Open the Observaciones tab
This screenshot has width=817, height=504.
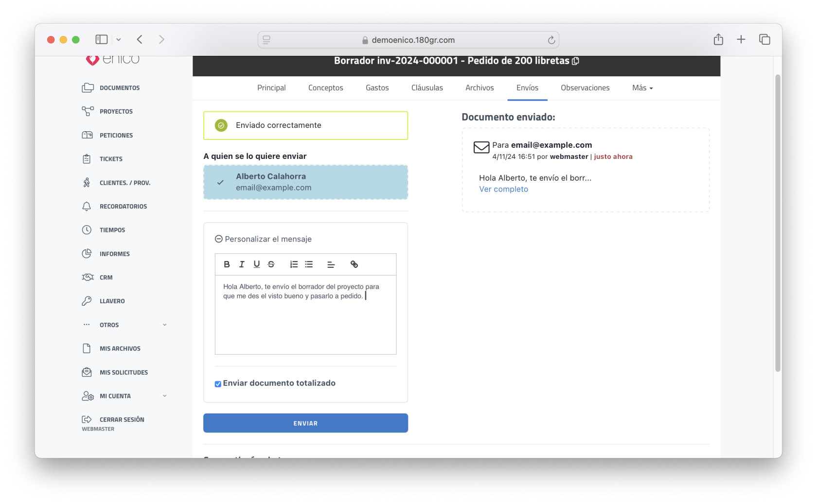point(585,88)
